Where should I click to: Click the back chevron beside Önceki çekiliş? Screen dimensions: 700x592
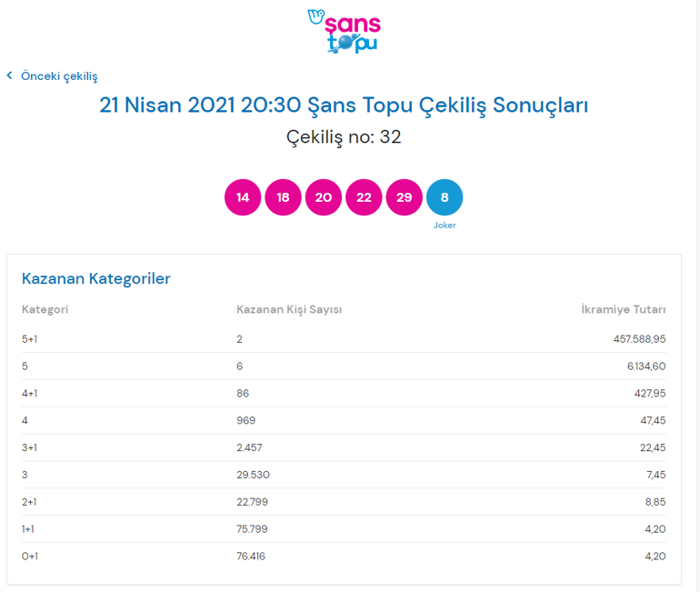click(10, 76)
